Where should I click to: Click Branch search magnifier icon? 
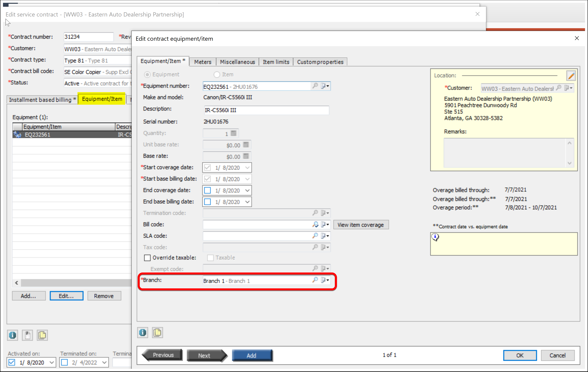(x=315, y=280)
